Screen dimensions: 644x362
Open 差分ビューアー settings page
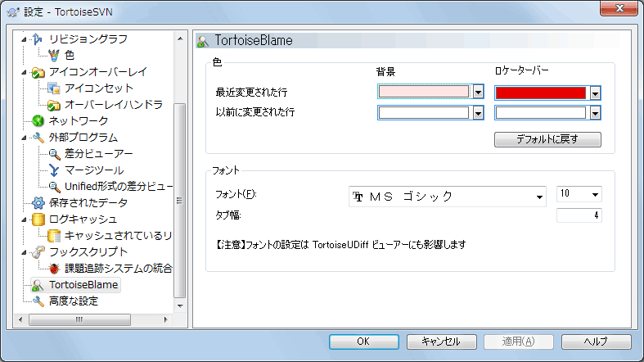pyautogui.click(x=98, y=154)
